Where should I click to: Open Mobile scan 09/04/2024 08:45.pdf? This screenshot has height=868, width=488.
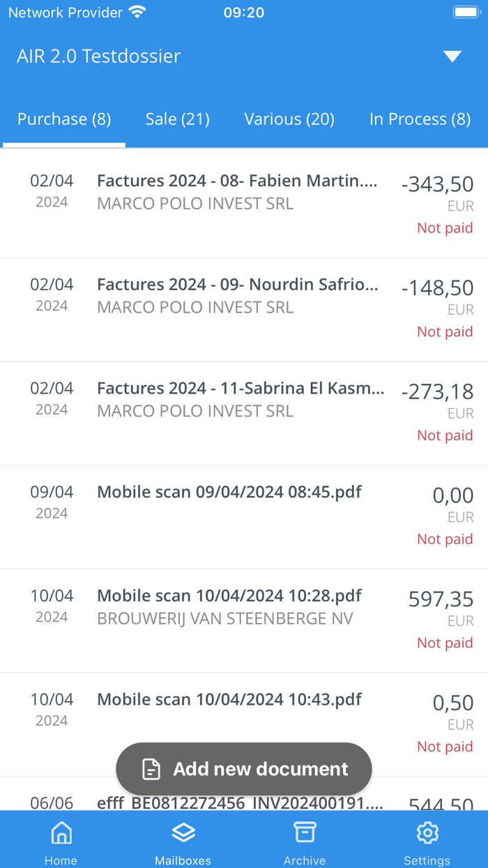tap(229, 493)
